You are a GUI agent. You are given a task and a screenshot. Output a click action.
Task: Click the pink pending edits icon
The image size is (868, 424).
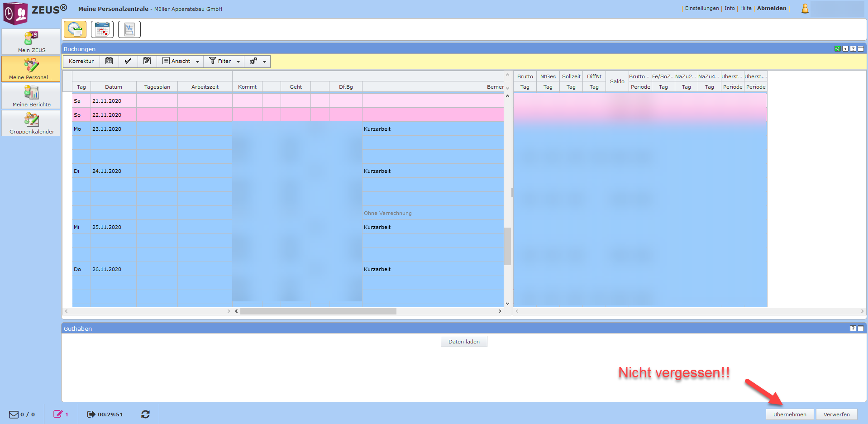[58, 414]
